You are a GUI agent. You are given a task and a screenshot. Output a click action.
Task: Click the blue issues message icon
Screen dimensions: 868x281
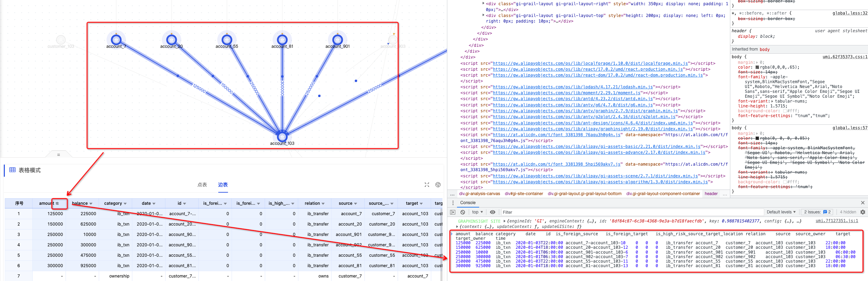(x=825, y=212)
